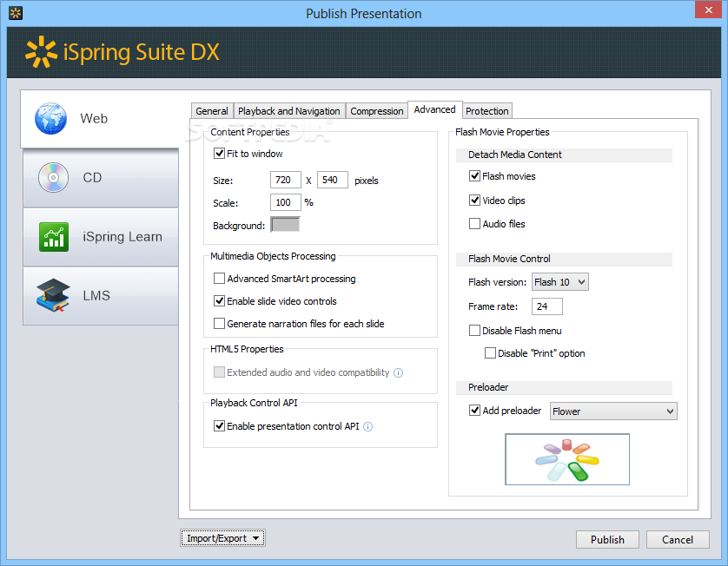Image resolution: width=728 pixels, height=566 pixels.
Task: Enable Advanced SmartArt processing
Action: point(219,279)
